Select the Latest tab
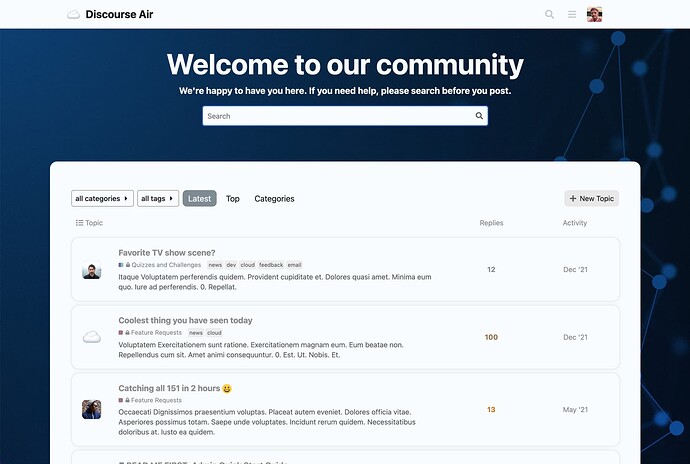690x464 pixels. (x=200, y=199)
